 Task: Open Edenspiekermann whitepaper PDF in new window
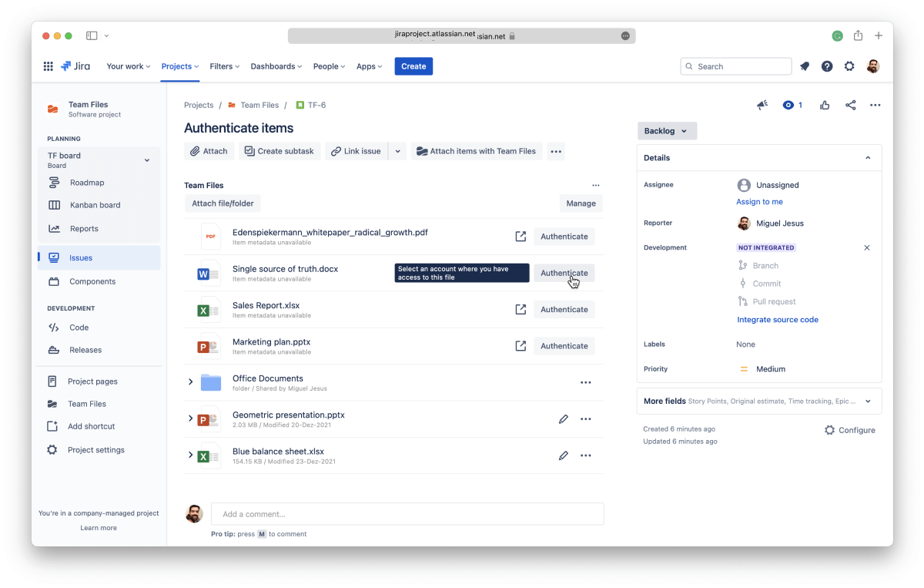[x=521, y=237]
